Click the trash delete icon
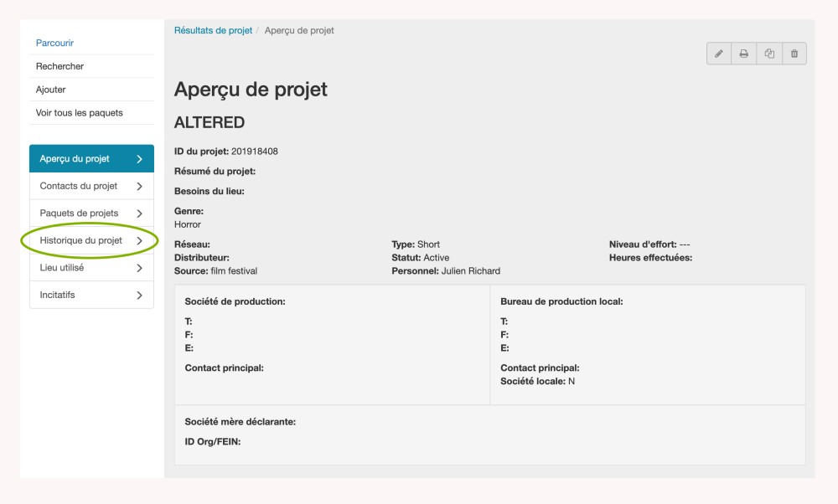The image size is (838, 504). 794,54
